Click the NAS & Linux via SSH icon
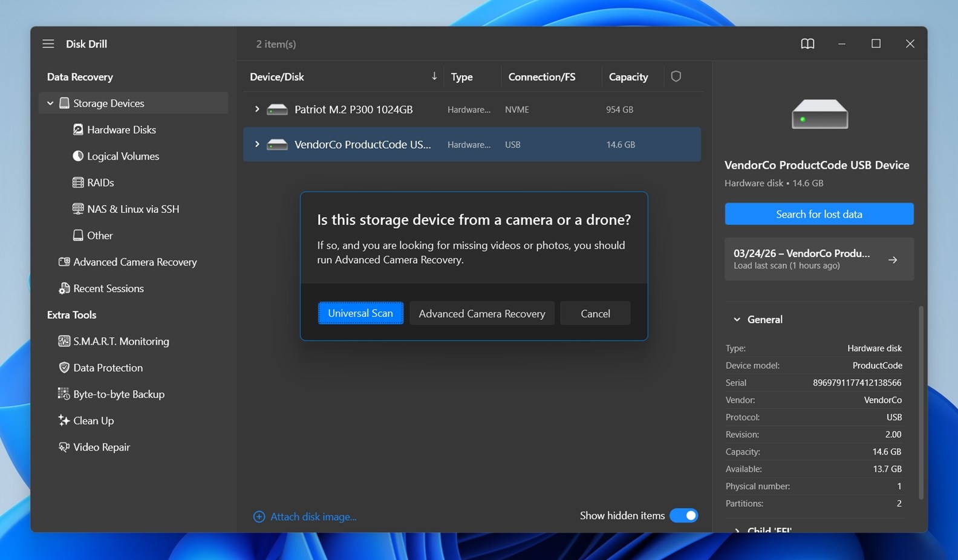958x560 pixels. point(78,209)
